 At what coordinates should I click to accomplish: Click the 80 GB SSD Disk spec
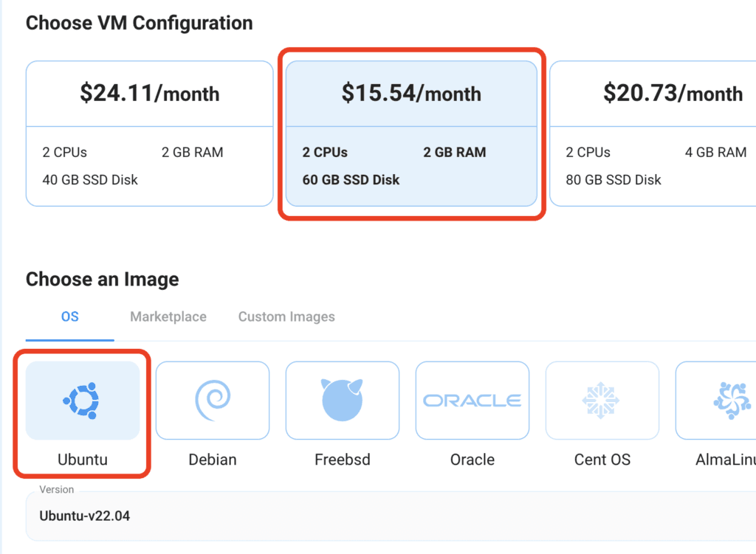[614, 179]
